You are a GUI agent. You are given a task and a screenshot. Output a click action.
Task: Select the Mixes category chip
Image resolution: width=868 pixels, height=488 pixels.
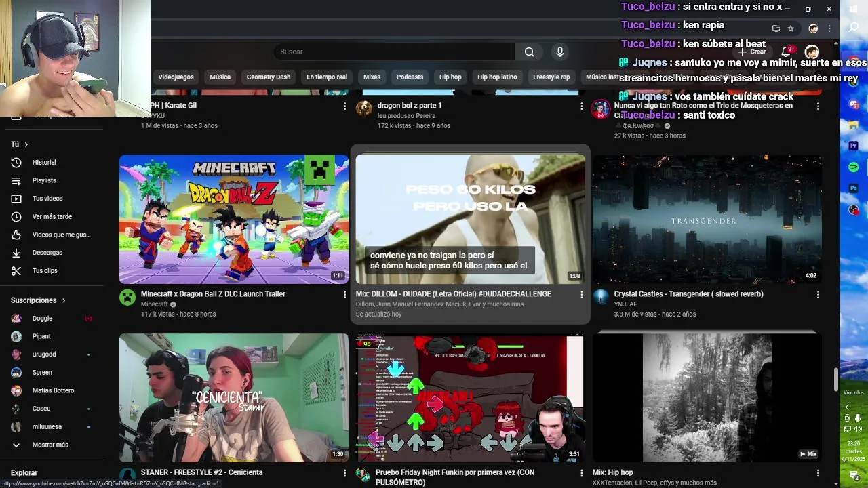point(372,77)
